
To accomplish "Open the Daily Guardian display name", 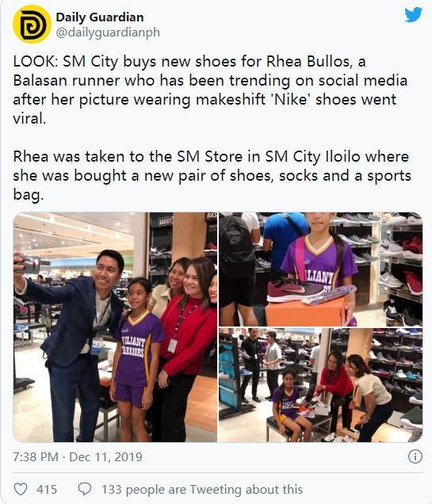I will [x=100, y=17].
